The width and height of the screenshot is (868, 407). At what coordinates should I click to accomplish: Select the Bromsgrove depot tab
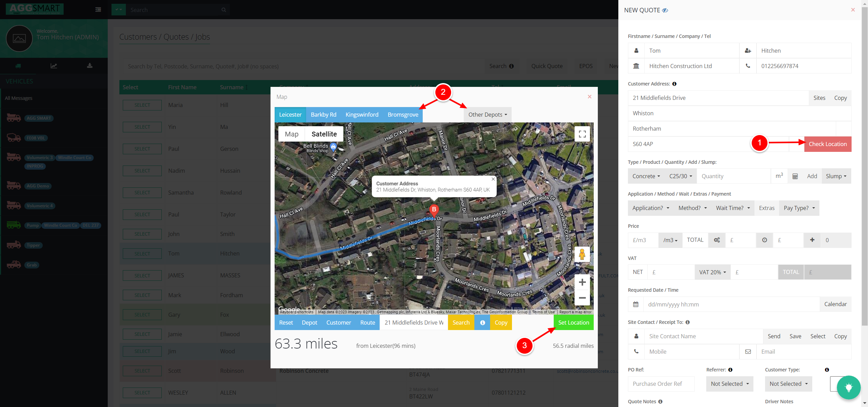click(x=403, y=115)
